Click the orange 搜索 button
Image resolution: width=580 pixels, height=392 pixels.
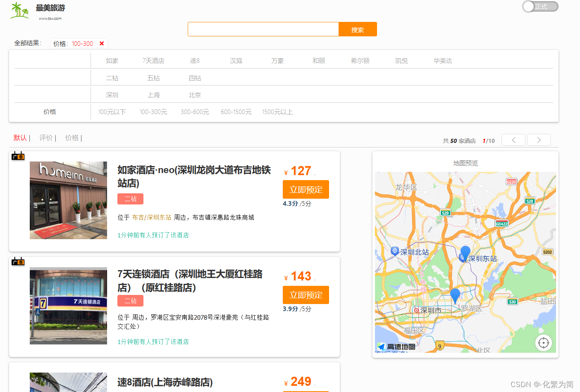(x=358, y=29)
